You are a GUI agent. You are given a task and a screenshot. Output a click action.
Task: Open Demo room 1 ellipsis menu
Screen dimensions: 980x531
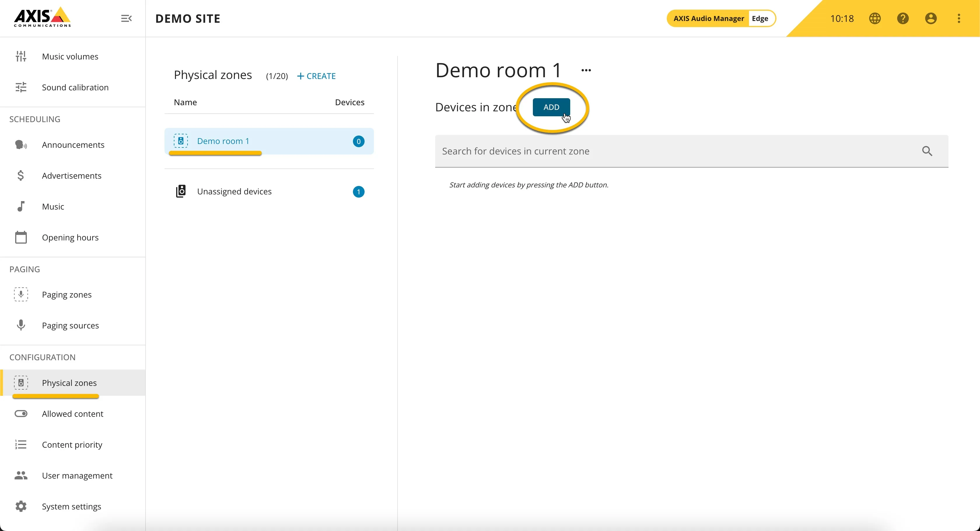(x=586, y=70)
